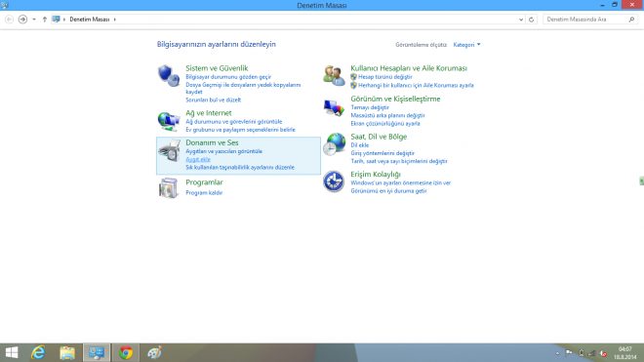Click the search magnifier icon
The image size is (644, 362).
pos(631,20)
